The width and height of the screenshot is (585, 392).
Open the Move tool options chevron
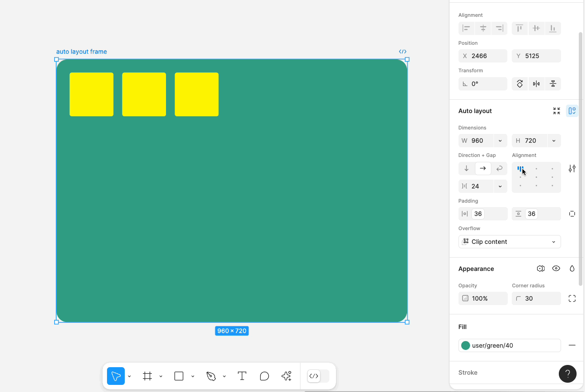click(129, 376)
